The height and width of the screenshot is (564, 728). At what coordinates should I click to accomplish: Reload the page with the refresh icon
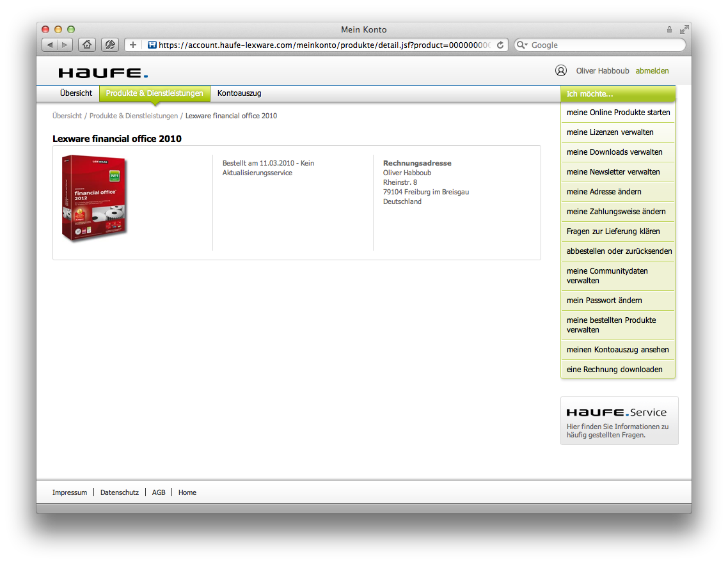click(x=500, y=45)
